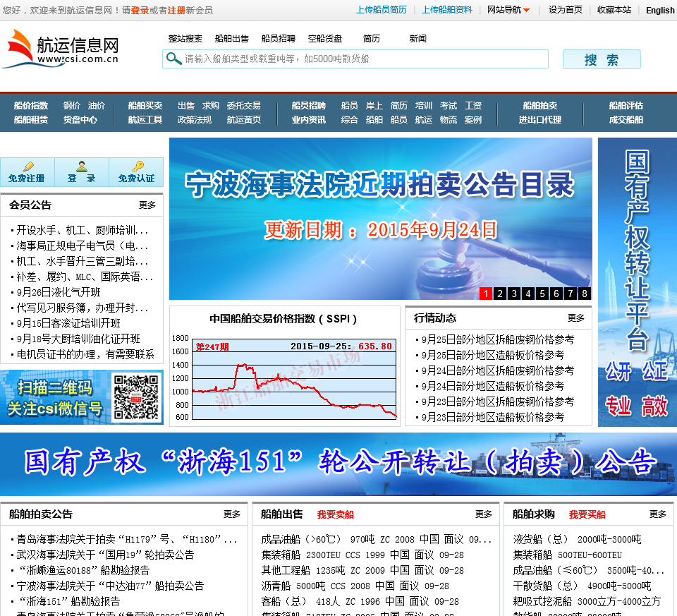Open 船舶评估 in the navigation bar
Viewport: 677px width, 616px height.
point(626,105)
